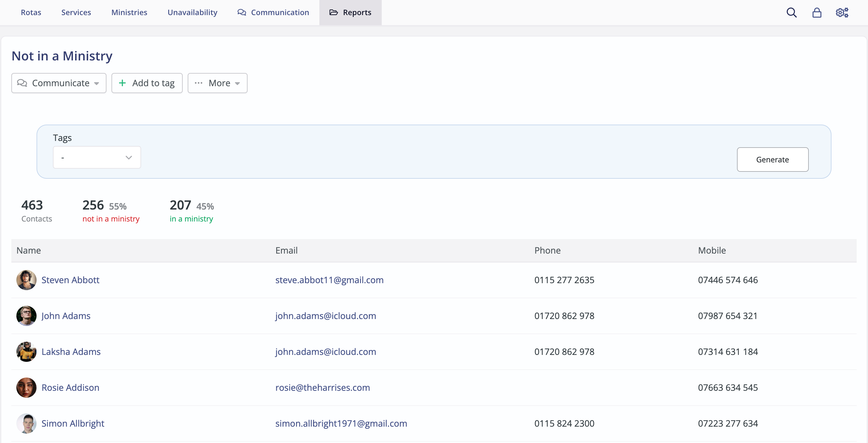Open the settings gears icon
The width and height of the screenshot is (868, 443).
pos(842,13)
